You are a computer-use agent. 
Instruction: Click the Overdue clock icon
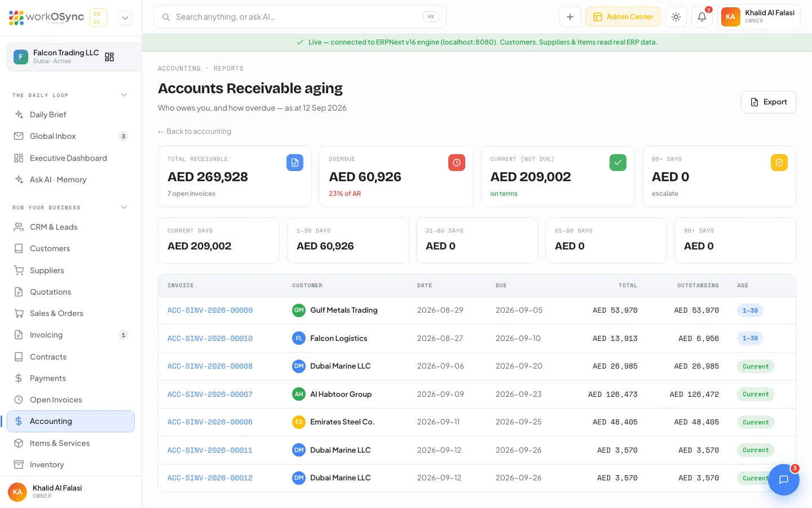tap(457, 163)
